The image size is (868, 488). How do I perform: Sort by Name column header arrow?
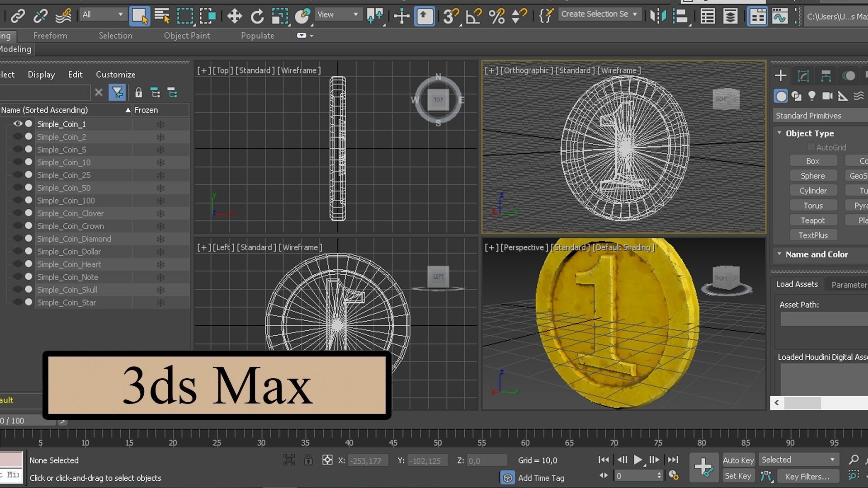[x=128, y=110]
